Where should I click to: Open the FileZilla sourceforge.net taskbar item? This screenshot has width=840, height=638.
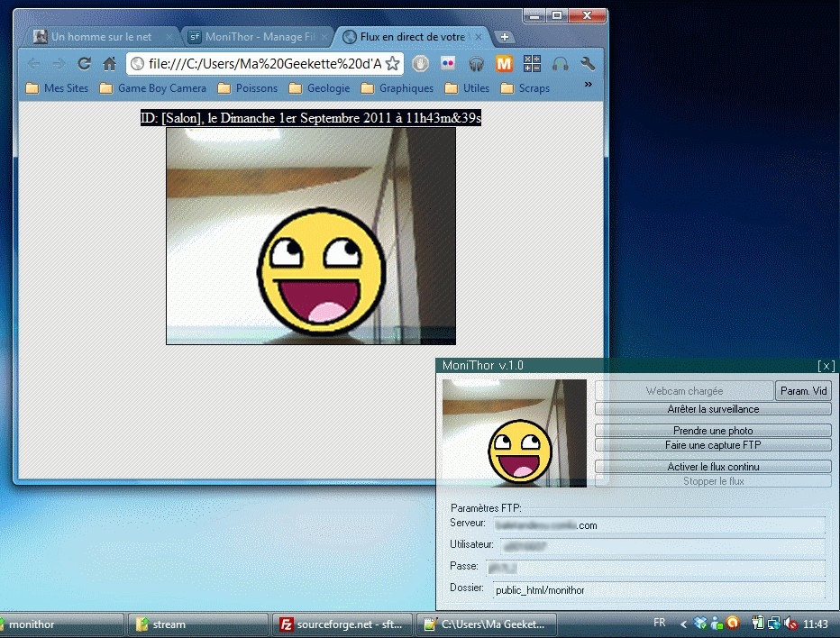coord(342,624)
